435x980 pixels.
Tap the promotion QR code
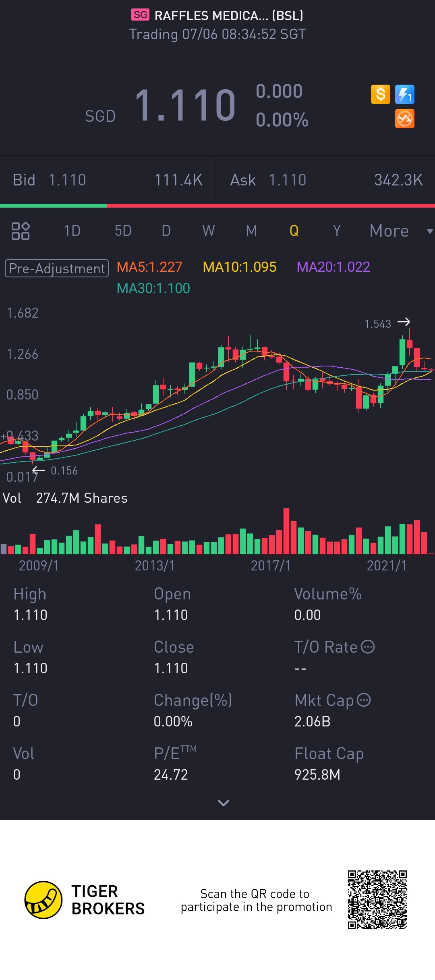point(377,900)
